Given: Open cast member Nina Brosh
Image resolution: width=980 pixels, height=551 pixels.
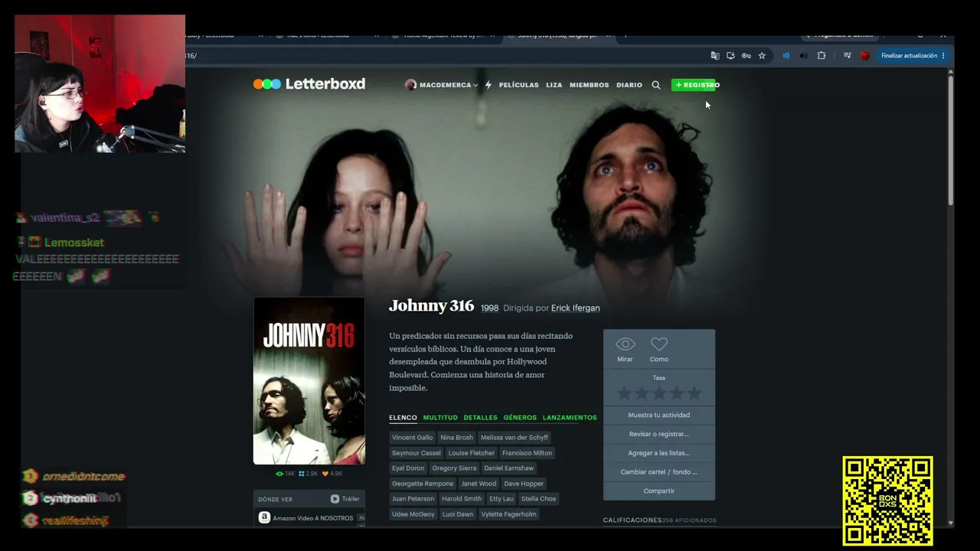Looking at the screenshot, I should [x=456, y=438].
